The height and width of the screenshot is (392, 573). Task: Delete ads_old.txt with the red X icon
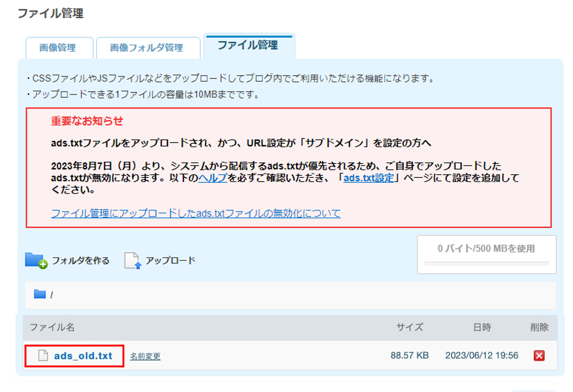[539, 356]
